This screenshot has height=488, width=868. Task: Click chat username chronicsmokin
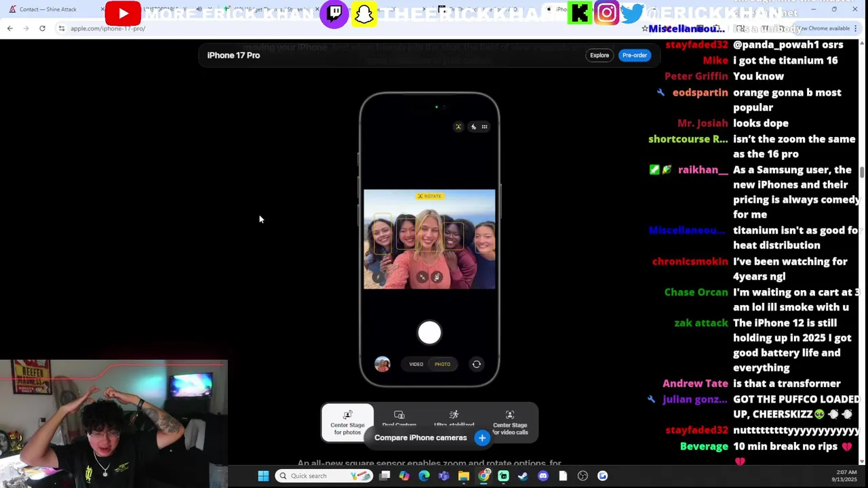(x=690, y=262)
